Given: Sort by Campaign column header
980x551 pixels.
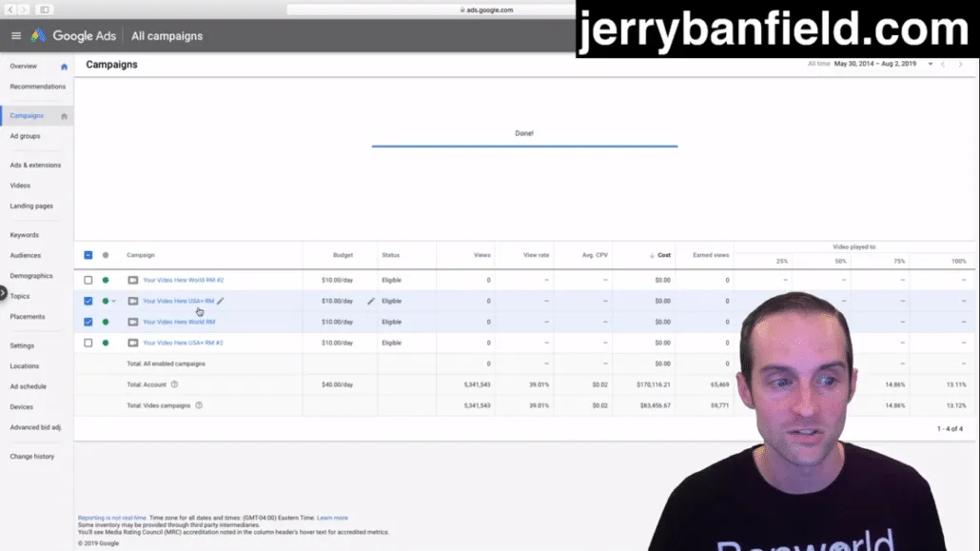Looking at the screenshot, I should pyautogui.click(x=141, y=255).
